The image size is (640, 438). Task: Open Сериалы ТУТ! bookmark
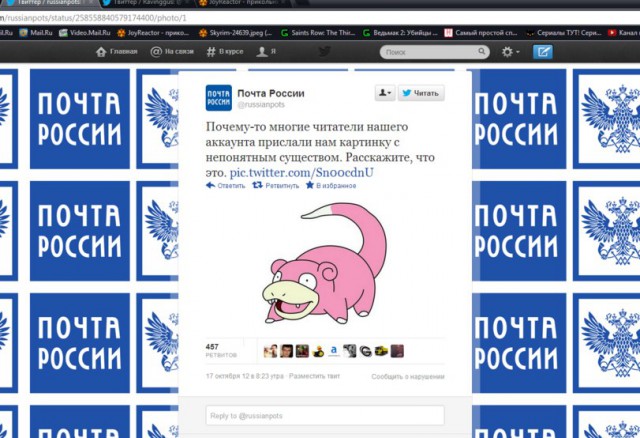564,33
